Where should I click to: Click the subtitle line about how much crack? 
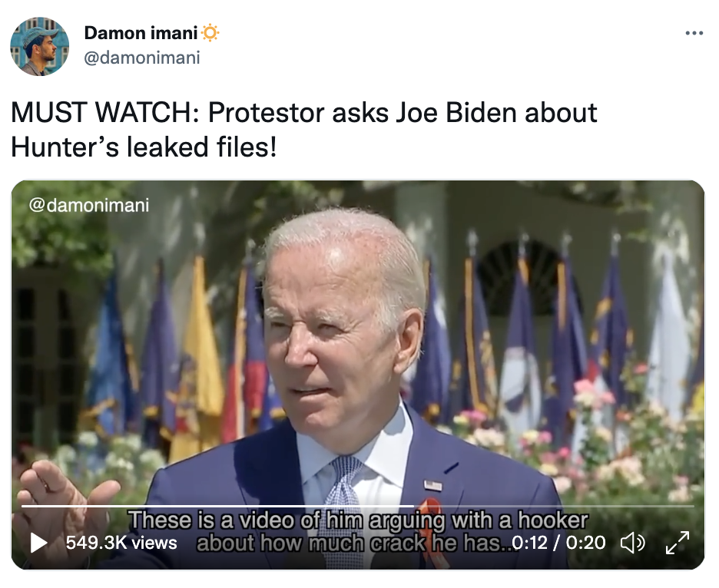(354, 543)
